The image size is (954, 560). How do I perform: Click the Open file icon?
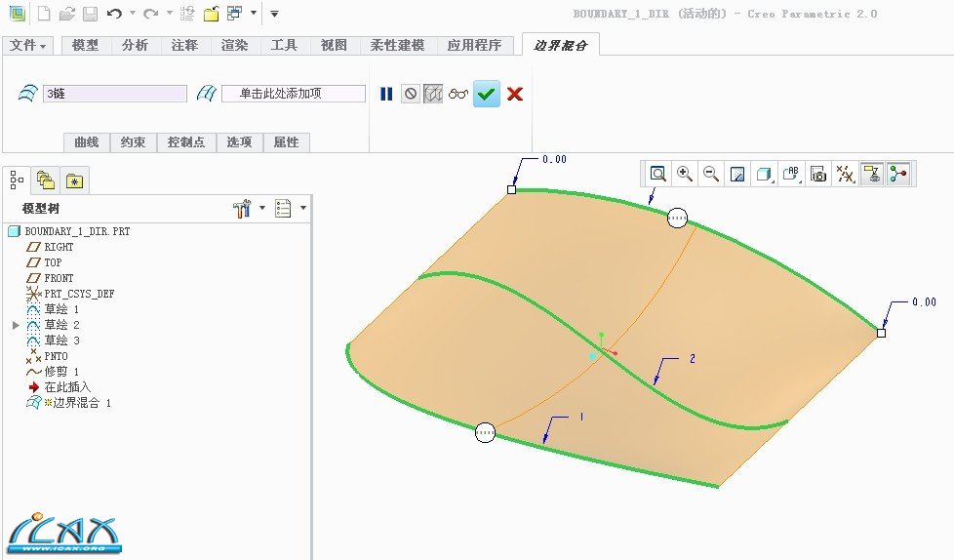67,14
